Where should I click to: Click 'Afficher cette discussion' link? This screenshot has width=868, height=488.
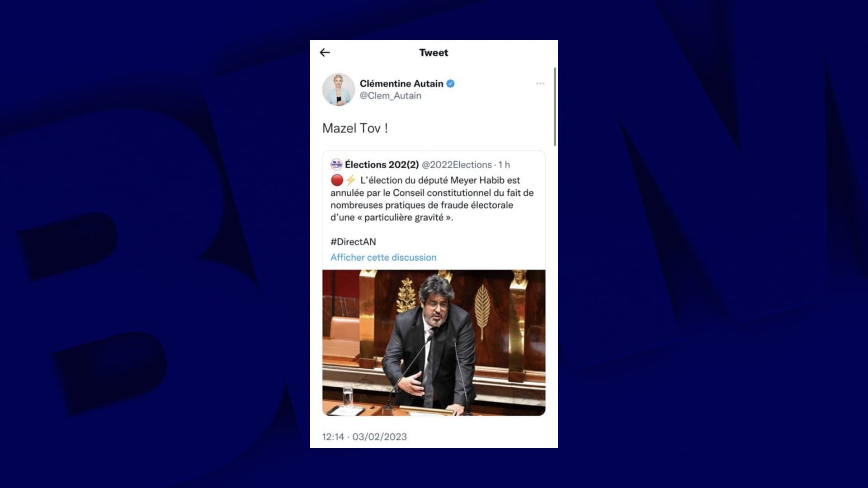383,258
